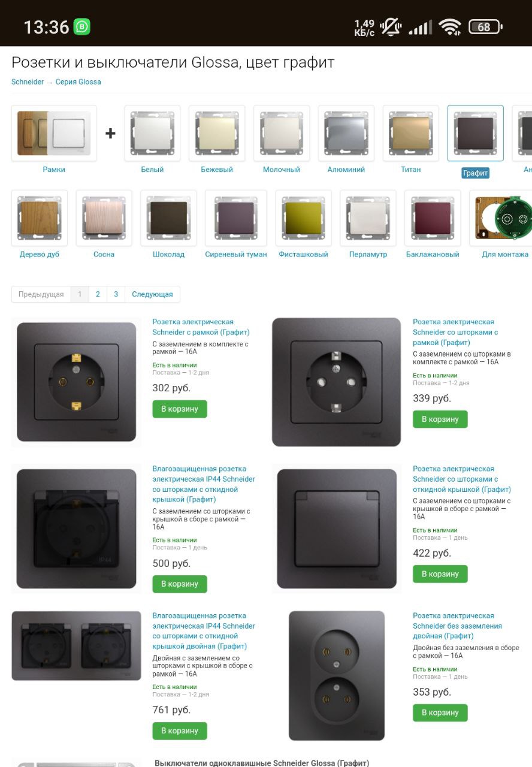
Task: Go to page 3 of results
Action: coord(116,294)
